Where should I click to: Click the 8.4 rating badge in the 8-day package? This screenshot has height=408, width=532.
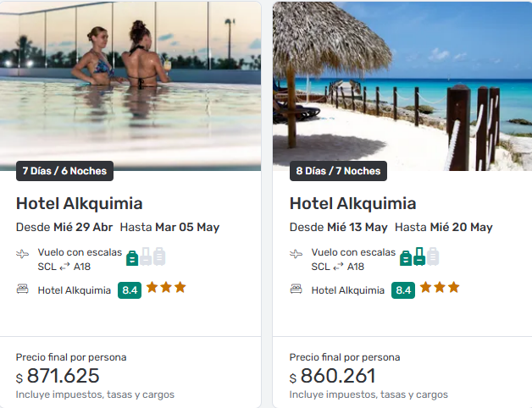point(403,290)
